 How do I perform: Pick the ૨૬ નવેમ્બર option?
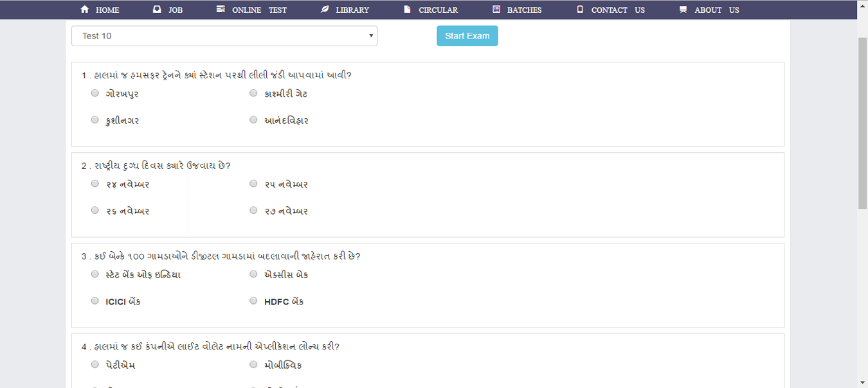[95, 210]
